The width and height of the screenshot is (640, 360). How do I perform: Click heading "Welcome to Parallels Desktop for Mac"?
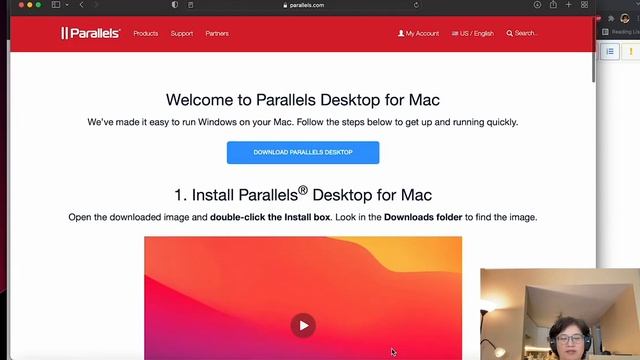(303, 100)
